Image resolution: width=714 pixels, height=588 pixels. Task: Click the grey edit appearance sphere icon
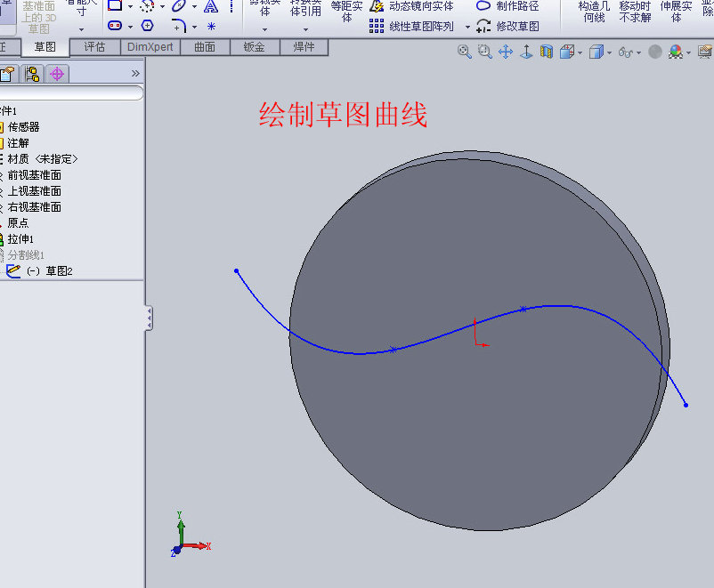655,52
